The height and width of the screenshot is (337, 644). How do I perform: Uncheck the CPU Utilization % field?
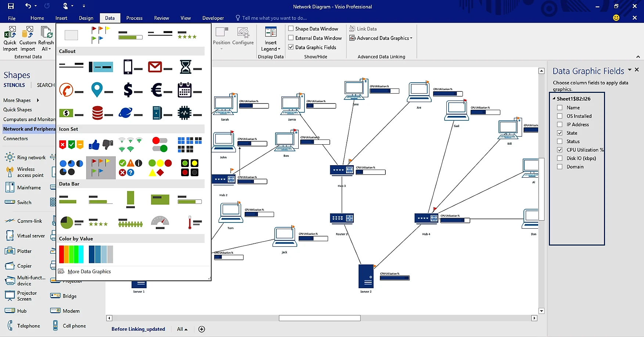tap(560, 150)
